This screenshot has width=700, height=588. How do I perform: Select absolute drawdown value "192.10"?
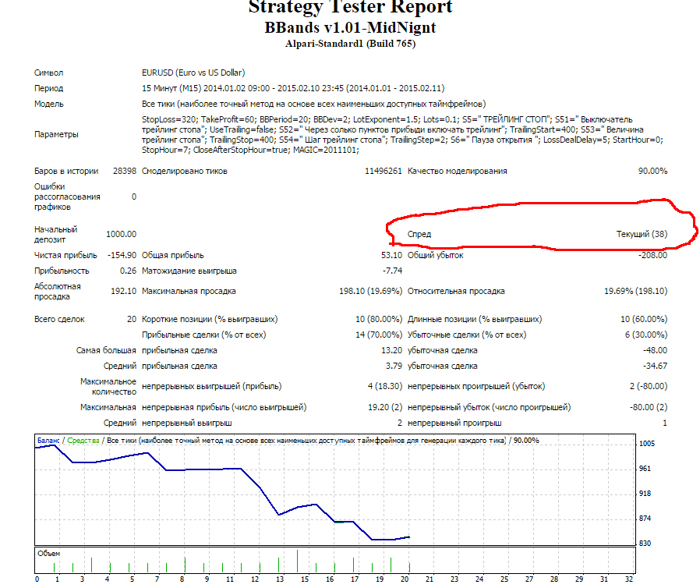[x=123, y=291]
